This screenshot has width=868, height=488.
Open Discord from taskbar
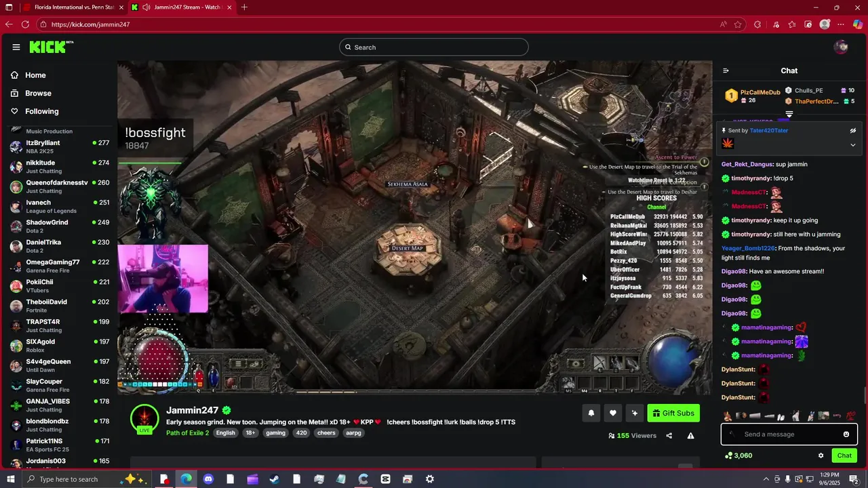coord(208,479)
